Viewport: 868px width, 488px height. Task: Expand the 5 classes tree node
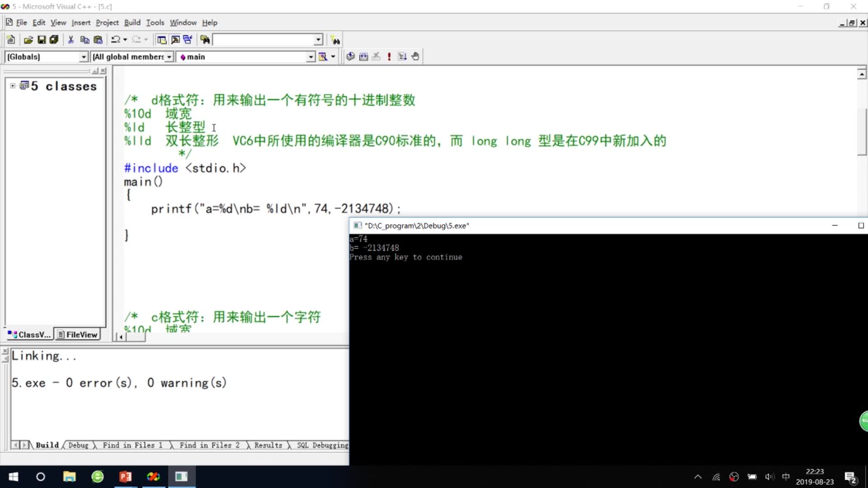point(13,86)
